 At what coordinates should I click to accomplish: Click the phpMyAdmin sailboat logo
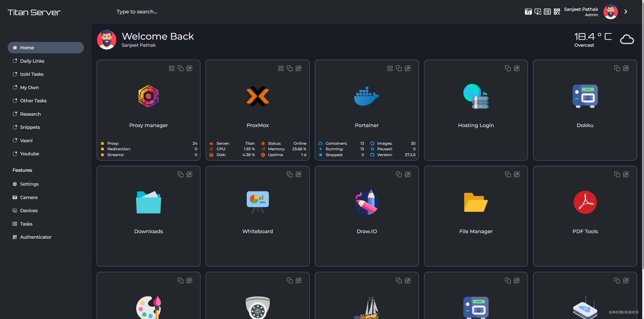point(367,307)
